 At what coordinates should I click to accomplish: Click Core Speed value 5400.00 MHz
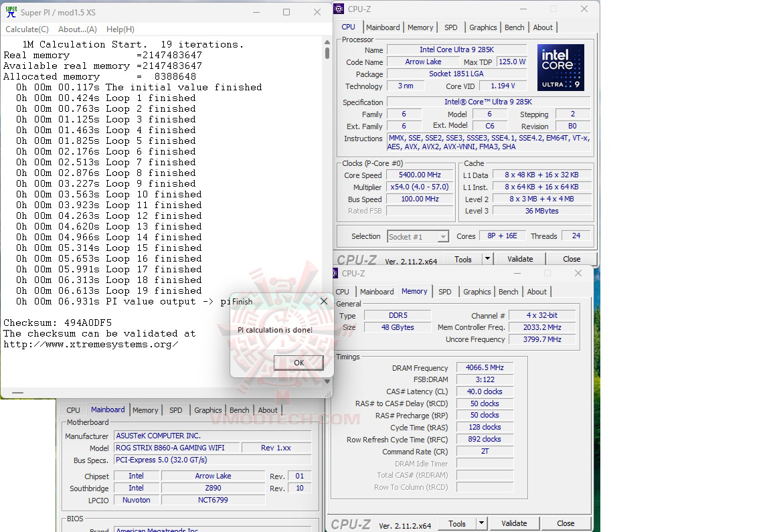[420, 175]
